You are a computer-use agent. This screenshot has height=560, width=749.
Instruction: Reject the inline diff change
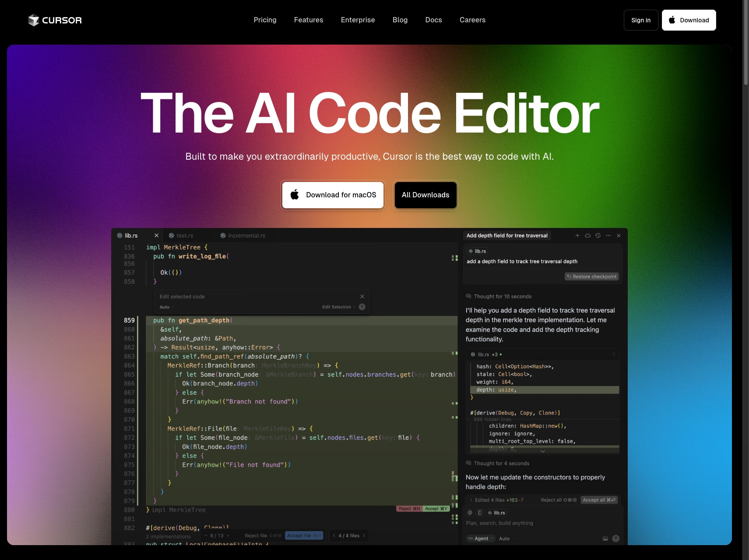tap(409, 509)
